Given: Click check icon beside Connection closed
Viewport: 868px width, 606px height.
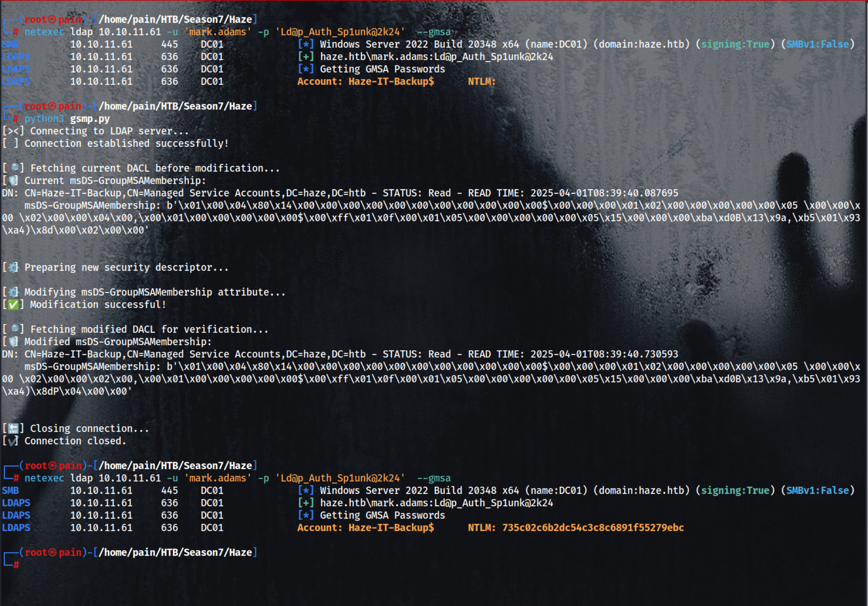Looking at the screenshot, I should 13,441.
